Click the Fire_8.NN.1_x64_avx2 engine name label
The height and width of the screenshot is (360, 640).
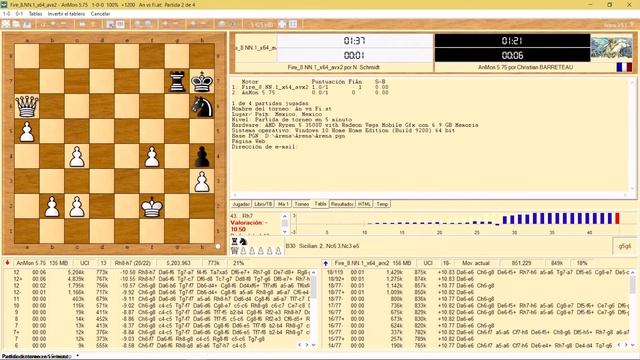tap(362, 263)
